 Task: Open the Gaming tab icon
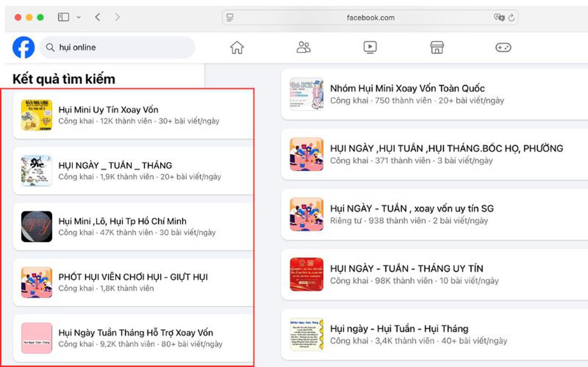(503, 48)
